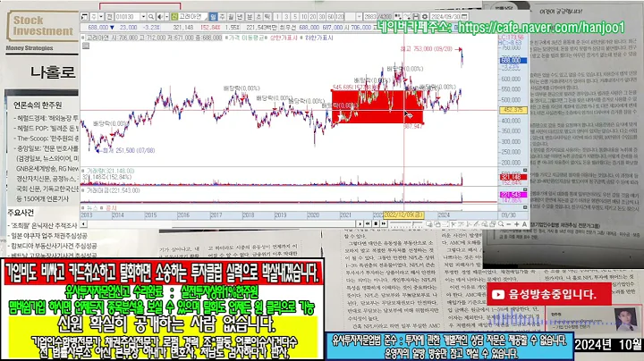Screen dimensions: 644x361
Task: Stop the chart playback
Action: coord(376,224)
